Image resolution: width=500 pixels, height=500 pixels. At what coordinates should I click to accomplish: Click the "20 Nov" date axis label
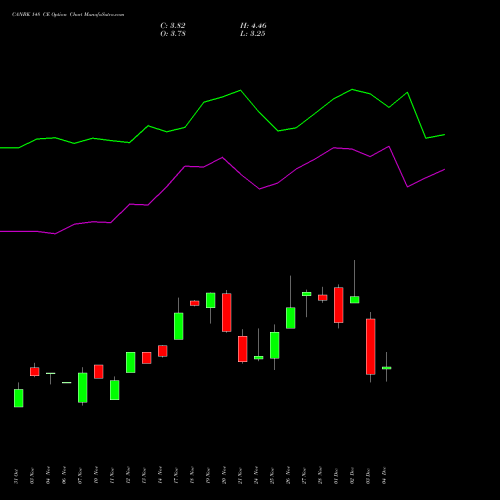224,476
